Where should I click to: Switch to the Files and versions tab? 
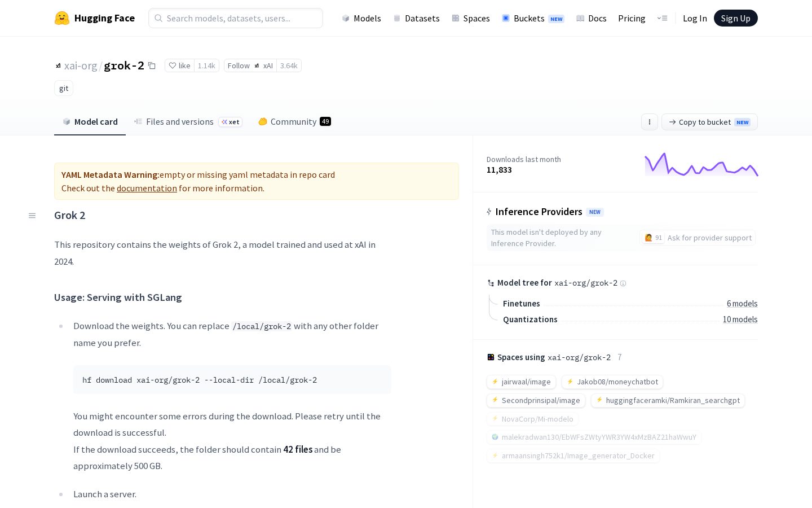[x=188, y=121]
